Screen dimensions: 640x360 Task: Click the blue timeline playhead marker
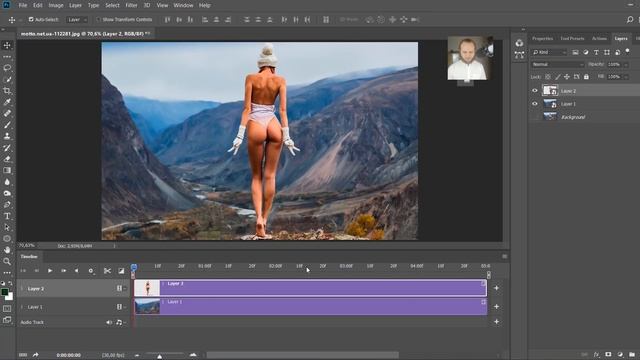133,267
